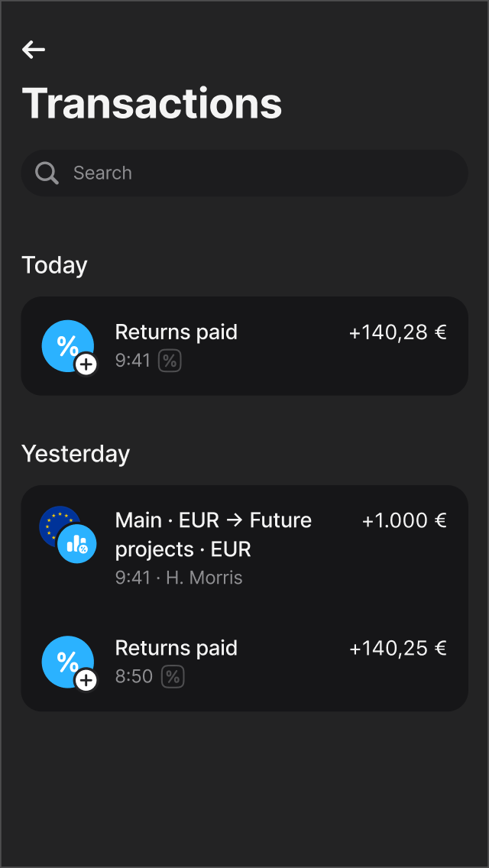Open today's Returns paid transaction details
This screenshot has width=489, height=868.
pos(244,345)
